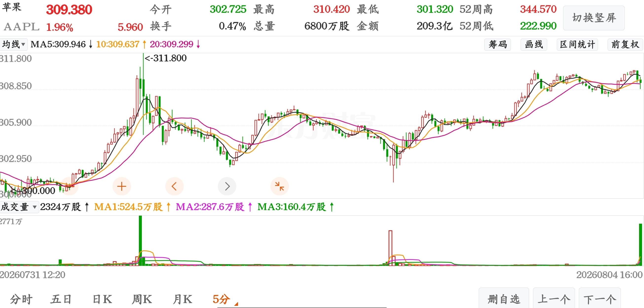Click the MA20 value 20:309.299
644x308 pixels.
pos(171,44)
